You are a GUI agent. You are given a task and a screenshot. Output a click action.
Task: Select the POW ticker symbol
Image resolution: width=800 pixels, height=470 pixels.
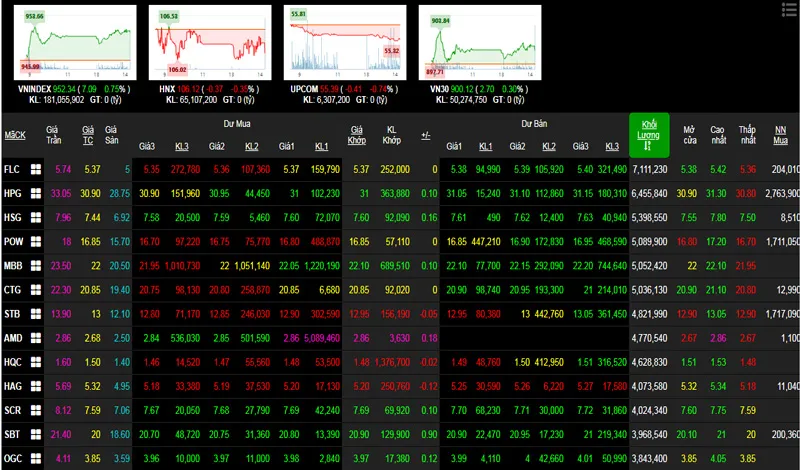(13, 241)
